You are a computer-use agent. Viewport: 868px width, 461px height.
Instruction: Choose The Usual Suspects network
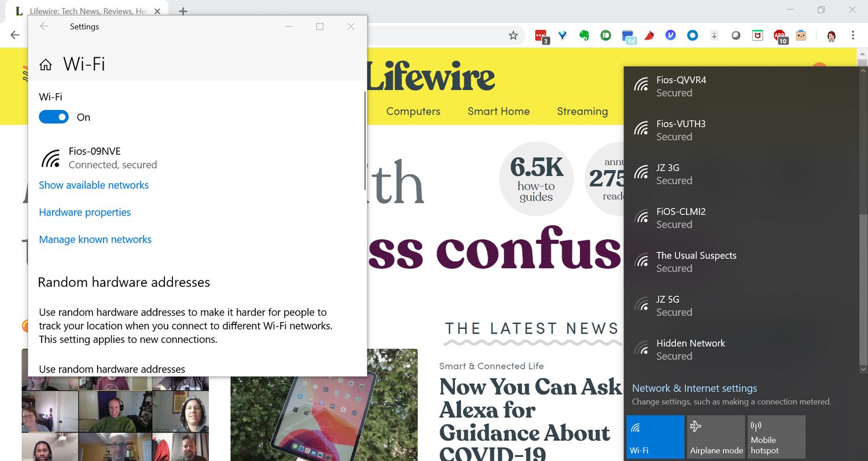pyautogui.click(x=696, y=262)
